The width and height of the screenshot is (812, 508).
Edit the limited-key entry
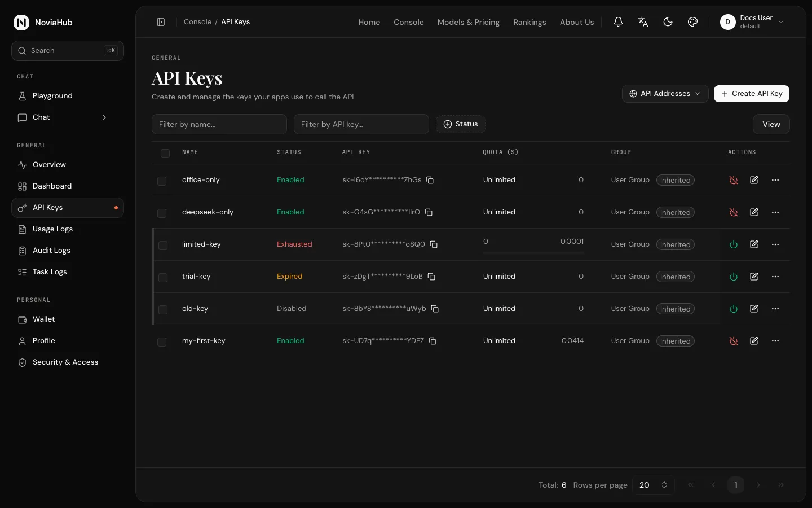pyautogui.click(x=754, y=244)
